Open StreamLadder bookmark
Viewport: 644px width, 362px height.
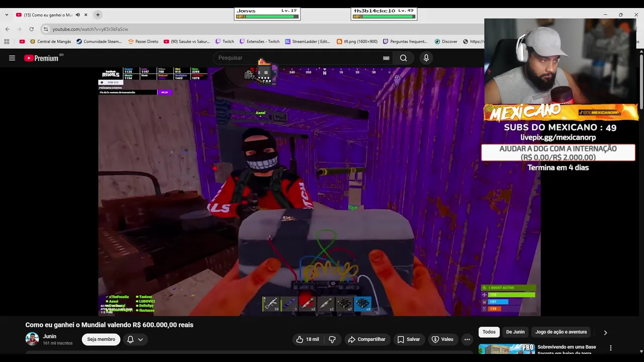(x=307, y=42)
